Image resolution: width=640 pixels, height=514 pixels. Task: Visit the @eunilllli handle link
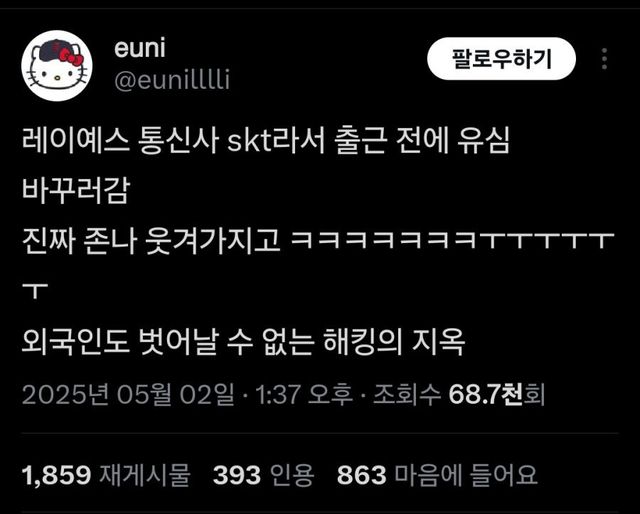(x=172, y=80)
